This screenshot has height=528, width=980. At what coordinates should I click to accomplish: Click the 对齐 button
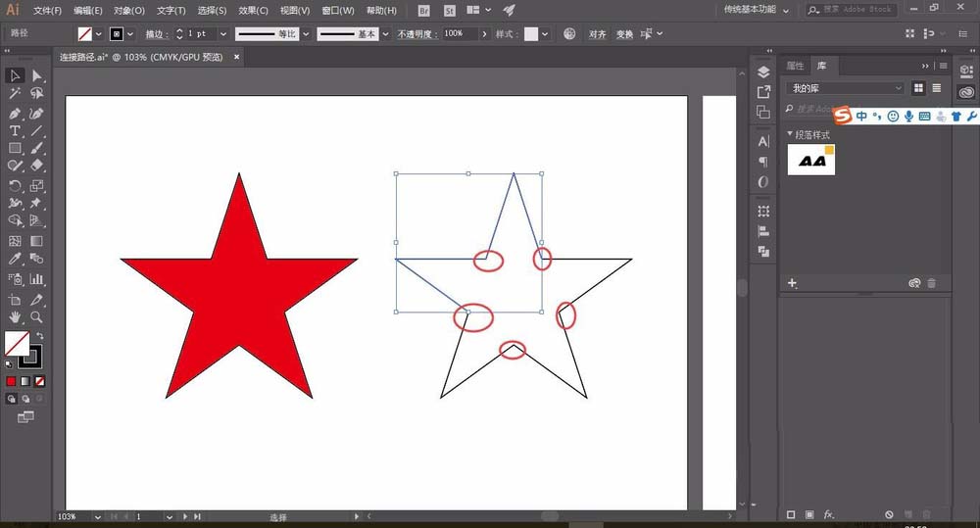(x=597, y=33)
